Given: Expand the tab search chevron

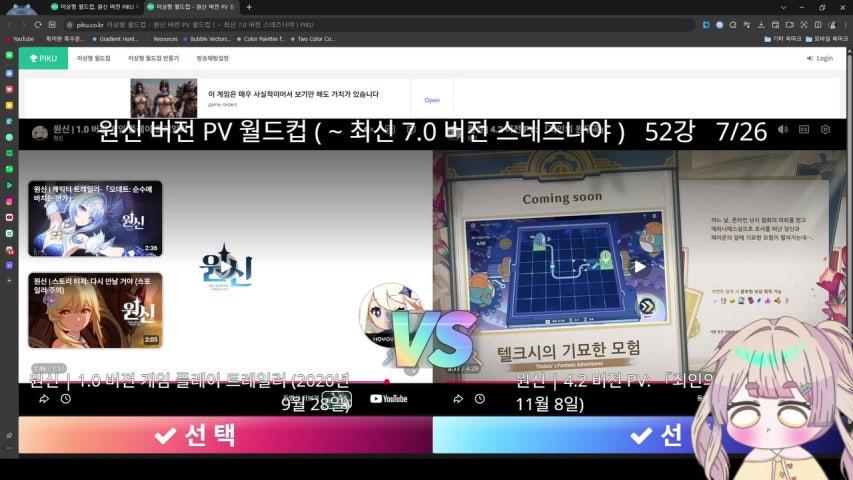Looking at the screenshot, I should point(783,7).
